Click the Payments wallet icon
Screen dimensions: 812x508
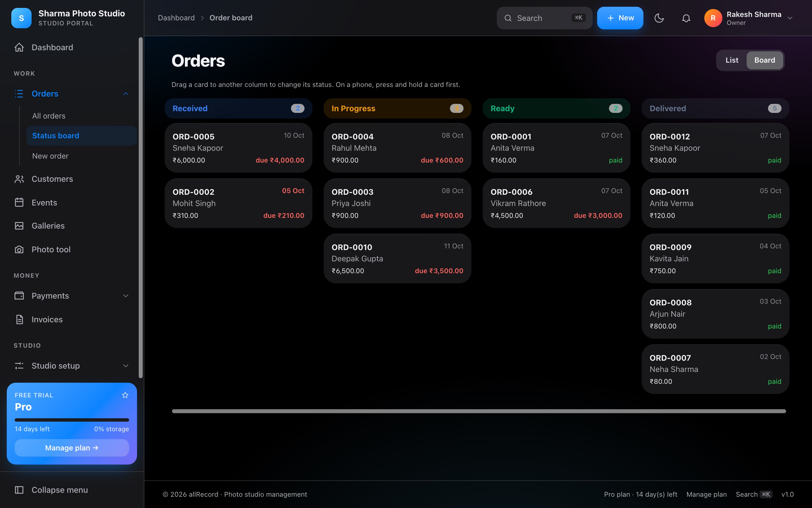pyautogui.click(x=19, y=296)
